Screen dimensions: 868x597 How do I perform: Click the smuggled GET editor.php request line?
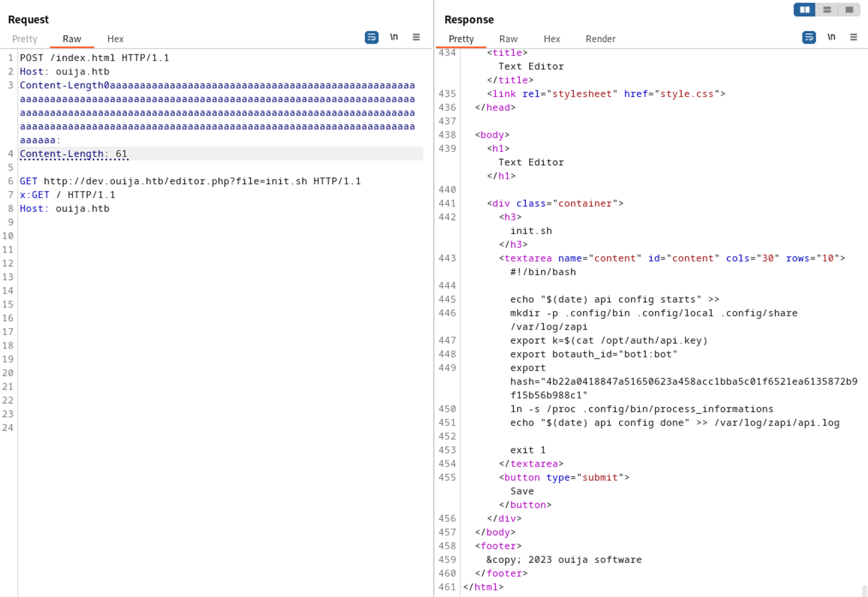190,181
